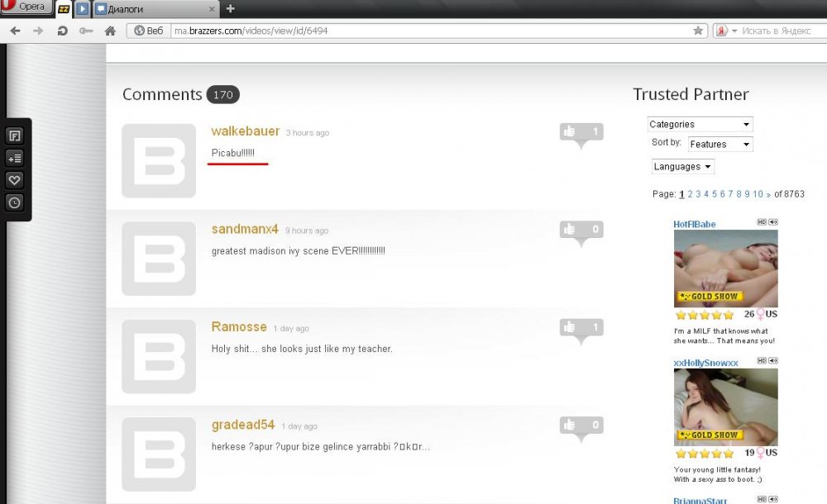
Task: Click the next pages » link
Action: [x=768, y=194]
